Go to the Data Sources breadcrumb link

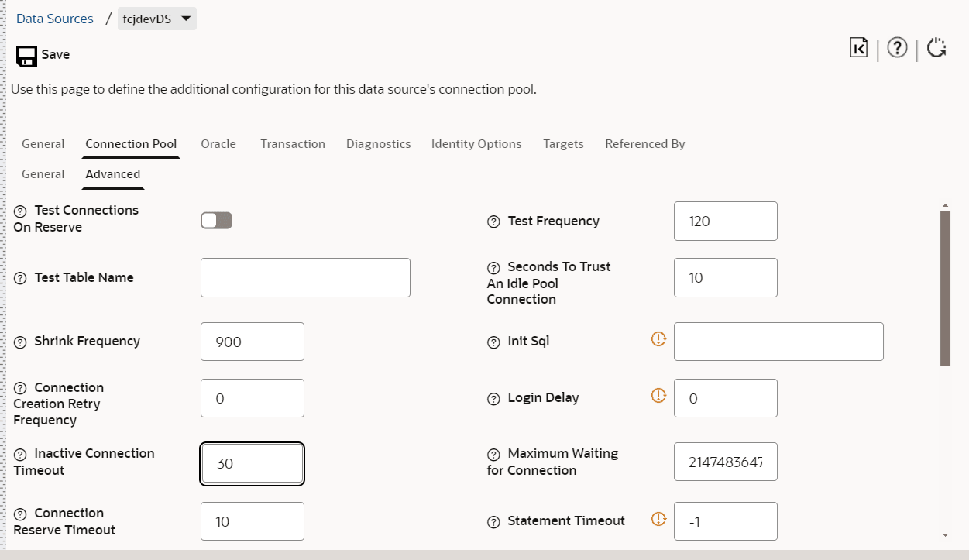55,19
